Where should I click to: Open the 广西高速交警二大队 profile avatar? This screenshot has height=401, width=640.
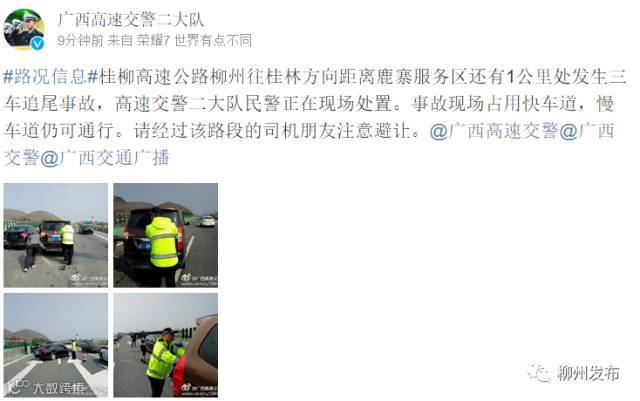[x=24, y=29]
